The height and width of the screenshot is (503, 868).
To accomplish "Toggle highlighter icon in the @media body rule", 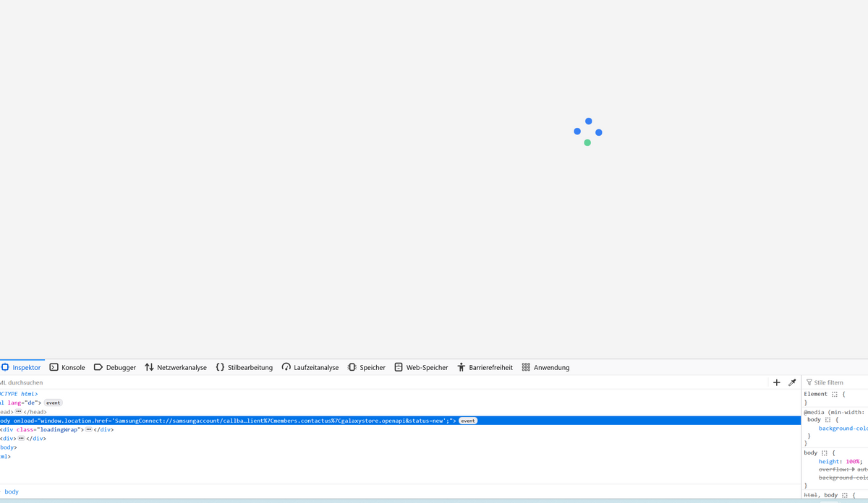I will pyautogui.click(x=827, y=419).
